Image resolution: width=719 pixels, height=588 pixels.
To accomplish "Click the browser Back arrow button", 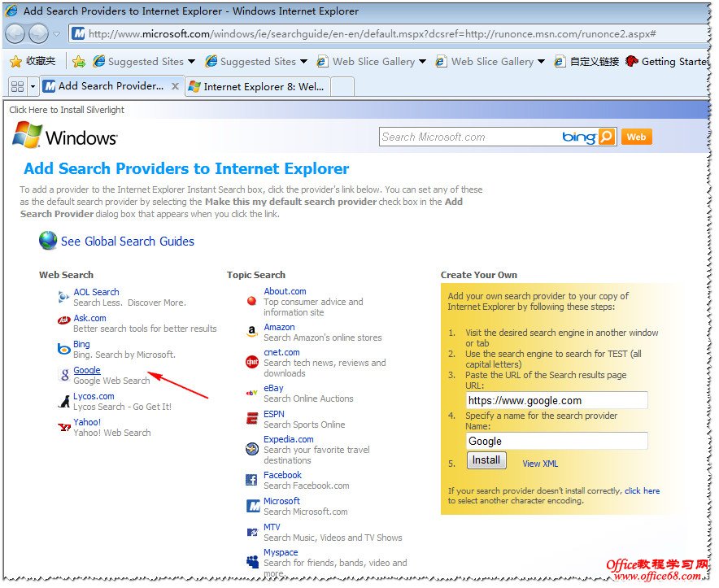I will 15,33.
